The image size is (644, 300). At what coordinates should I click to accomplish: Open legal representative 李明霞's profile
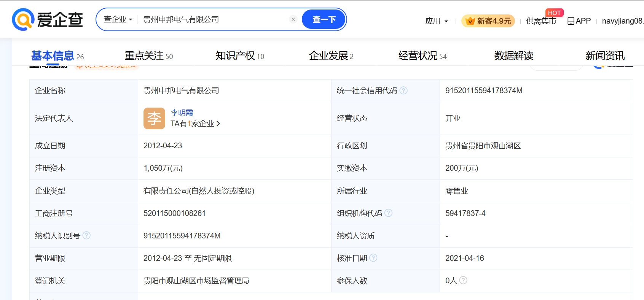click(x=182, y=113)
